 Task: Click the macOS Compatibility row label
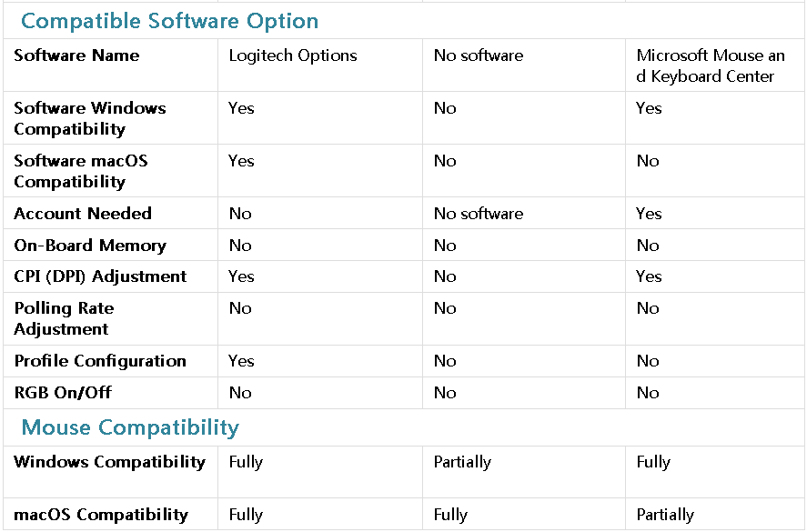click(x=101, y=515)
